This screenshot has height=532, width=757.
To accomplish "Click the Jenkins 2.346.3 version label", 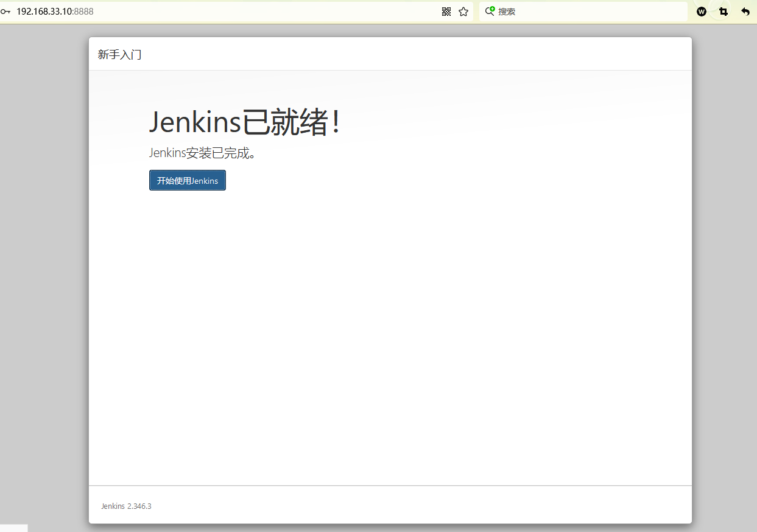I will pyautogui.click(x=126, y=506).
